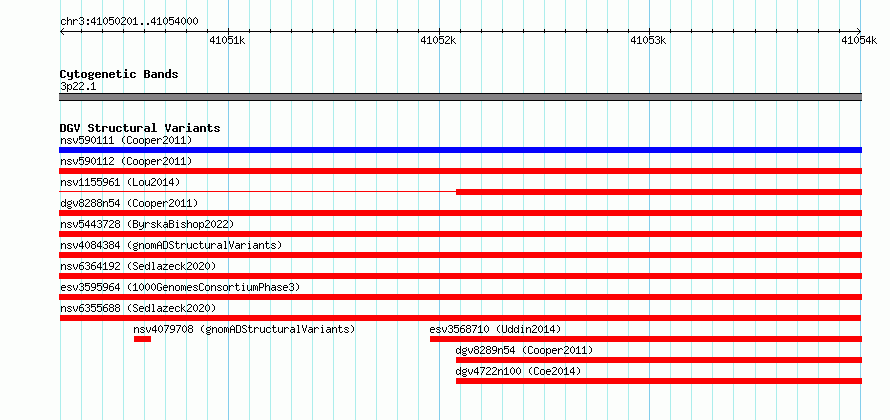Click the 41054k ruler position label
This screenshot has width=890, height=420.
(859, 40)
